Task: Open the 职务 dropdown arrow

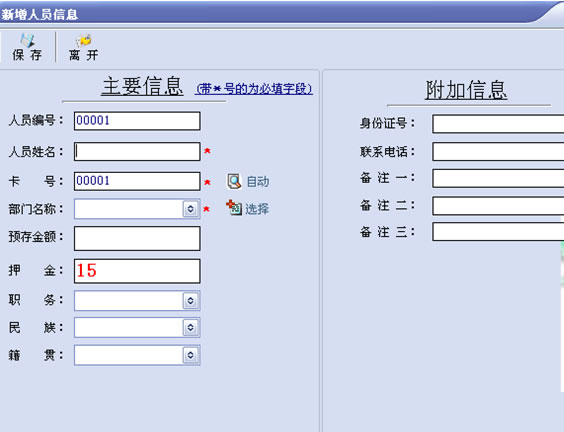Action: tap(190, 300)
